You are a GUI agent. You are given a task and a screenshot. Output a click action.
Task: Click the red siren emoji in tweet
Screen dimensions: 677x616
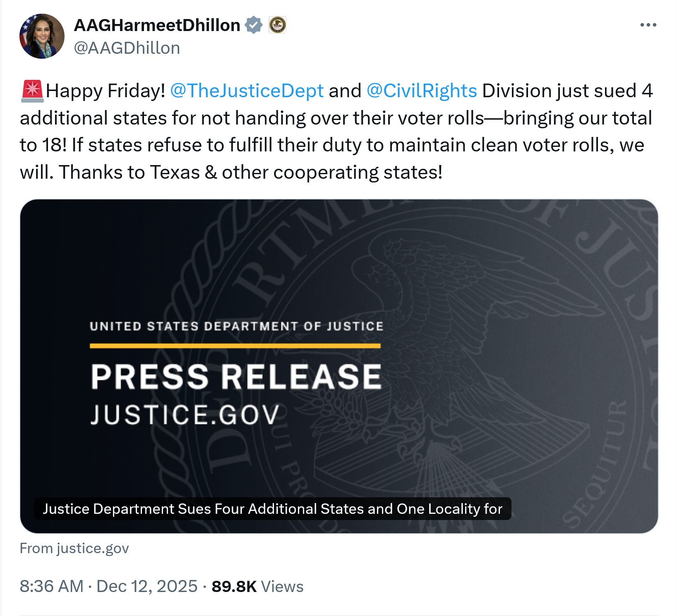point(32,91)
